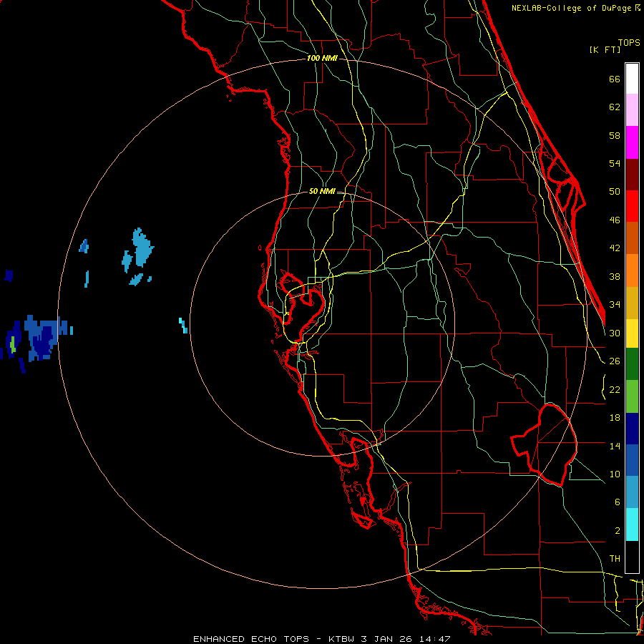Click the '34' legend value

pyautogui.click(x=615, y=305)
